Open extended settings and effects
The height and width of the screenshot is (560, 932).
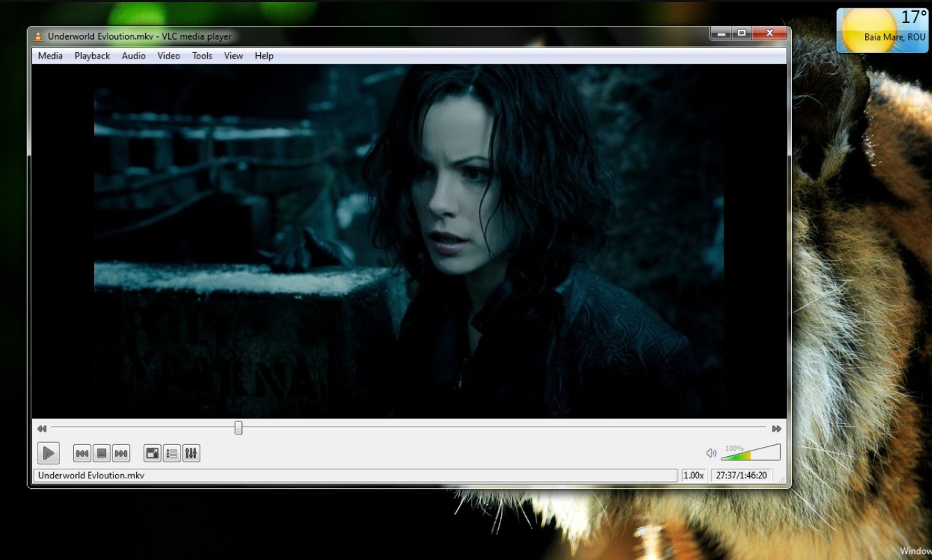191,454
